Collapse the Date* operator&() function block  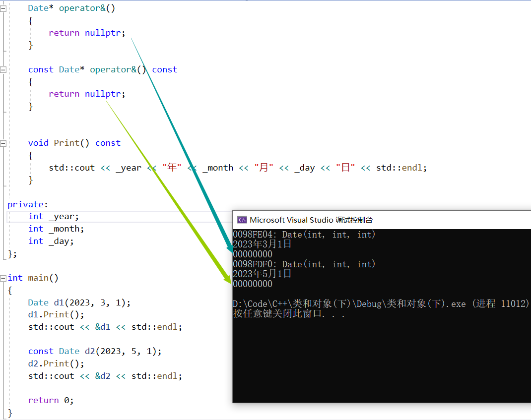(3, 9)
